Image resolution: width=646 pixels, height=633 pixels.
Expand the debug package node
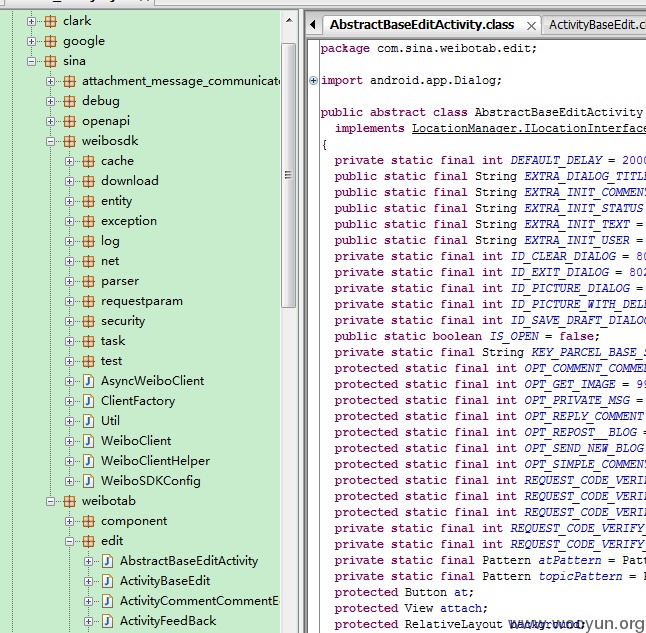(50, 101)
